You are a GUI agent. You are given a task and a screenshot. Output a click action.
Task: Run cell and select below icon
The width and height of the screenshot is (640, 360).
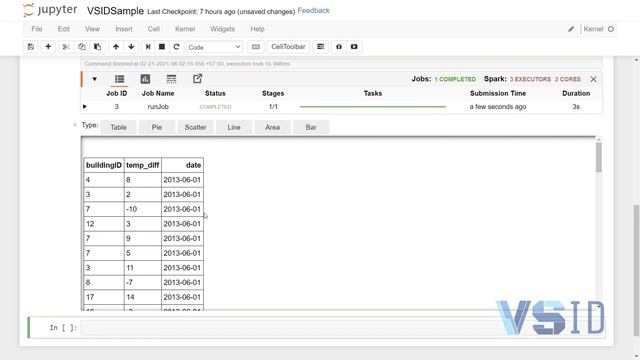pos(148,47)
